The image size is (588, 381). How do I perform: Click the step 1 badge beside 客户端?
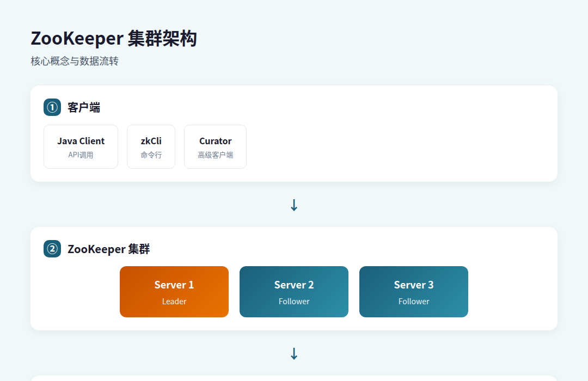point(52,107)
